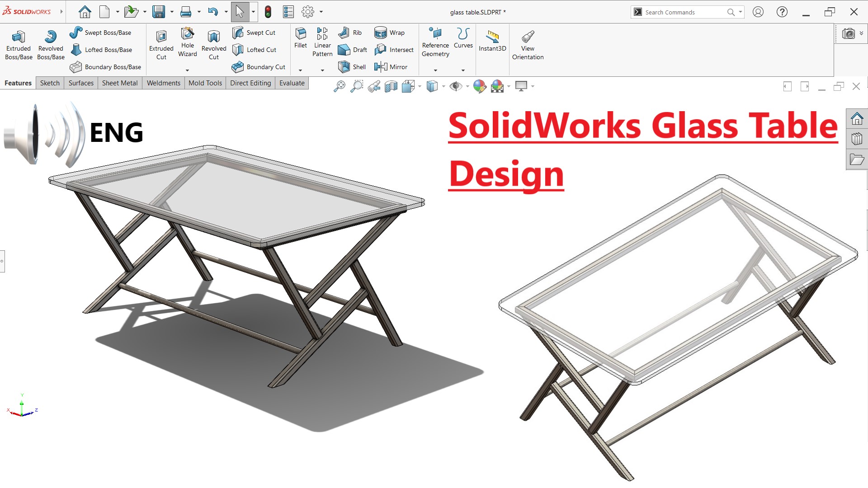This screenshot has width=868, height=488.
Task: Click the user Login icon
Action: [x=758, y=12]
